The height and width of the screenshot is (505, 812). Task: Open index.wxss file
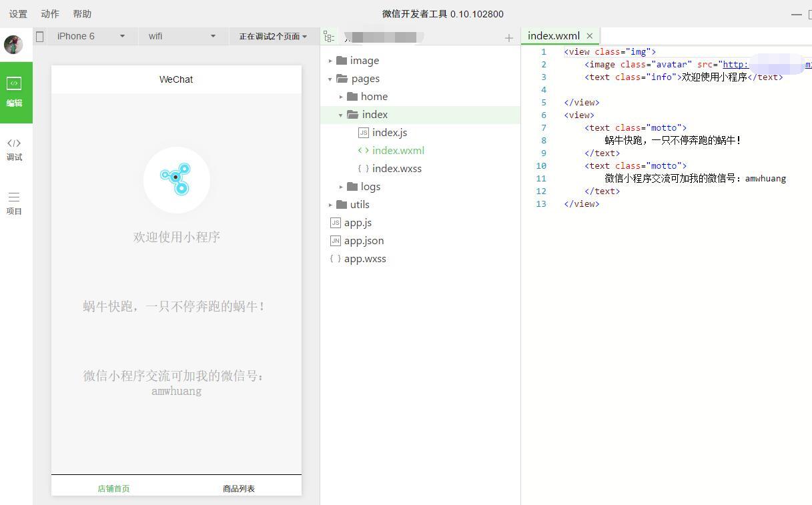(x=397, y=169)
